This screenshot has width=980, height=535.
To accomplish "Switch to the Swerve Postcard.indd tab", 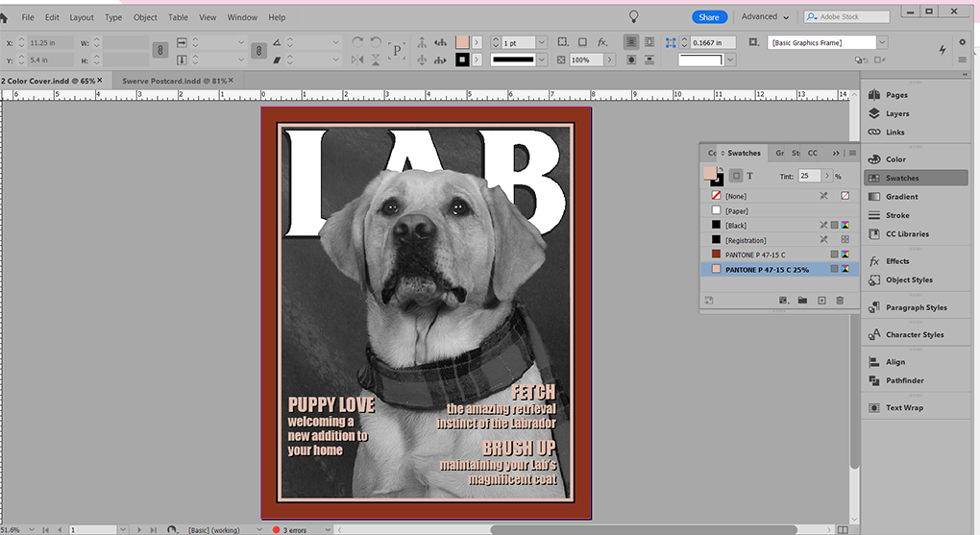I will (172, 81).
